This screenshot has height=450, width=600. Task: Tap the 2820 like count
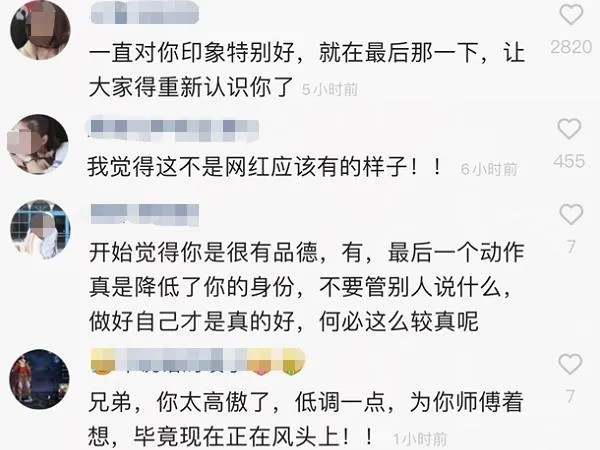(x=571, y=47)
